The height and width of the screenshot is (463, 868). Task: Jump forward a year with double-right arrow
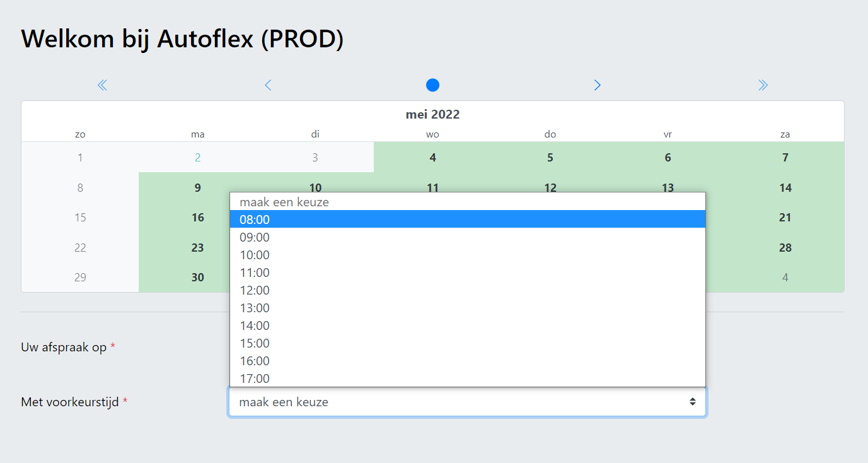(763, 85)
